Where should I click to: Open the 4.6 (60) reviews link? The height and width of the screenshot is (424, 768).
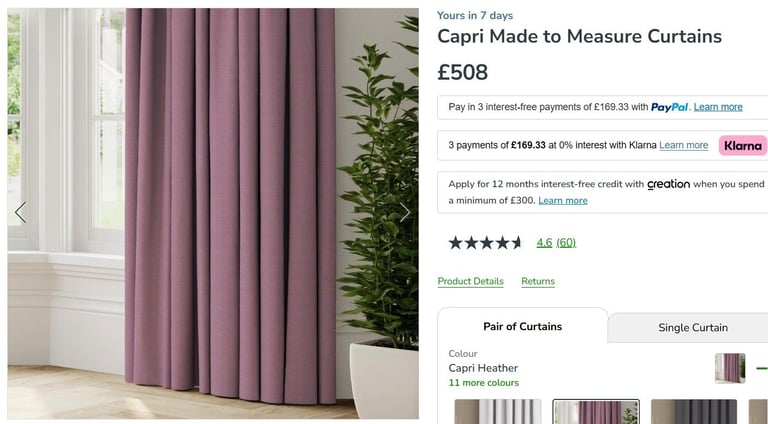click(x=556, y=242)
